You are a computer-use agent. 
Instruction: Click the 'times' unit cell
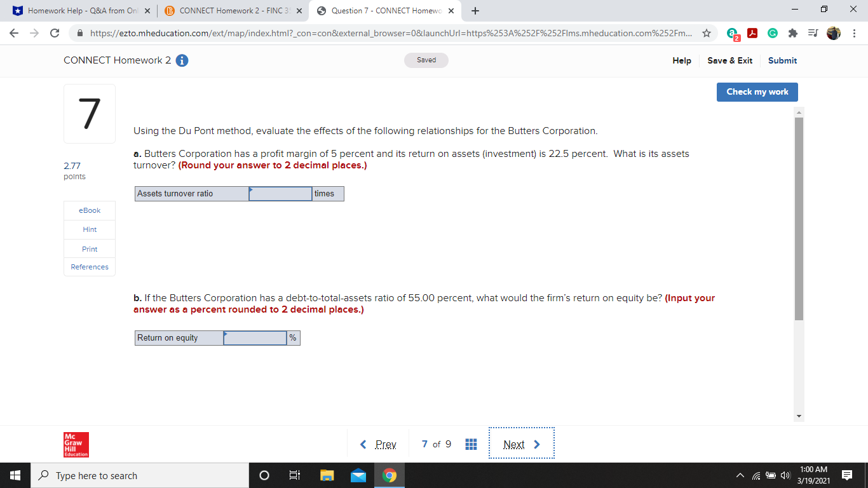point(328,194)
